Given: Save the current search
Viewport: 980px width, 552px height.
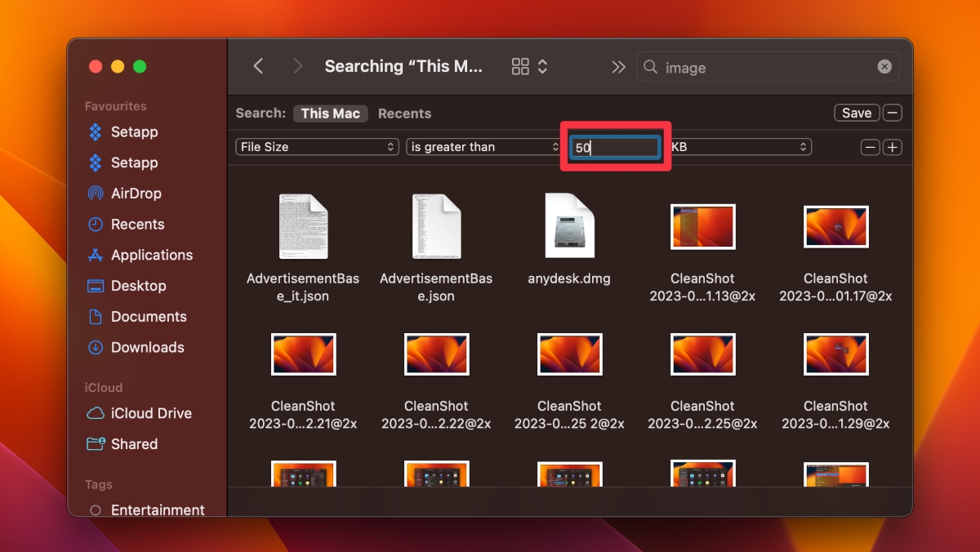Looking at the screenshot, I should click(x=856, y=112).
